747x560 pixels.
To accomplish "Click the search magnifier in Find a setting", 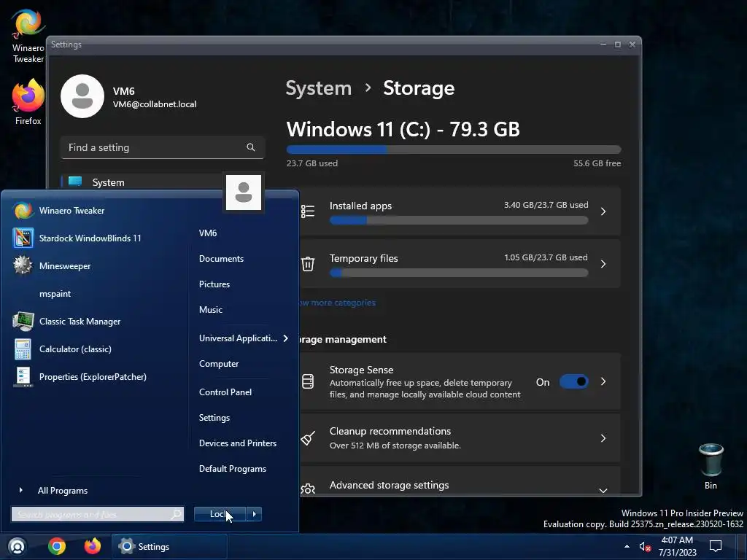I will [x=251, y=147].
